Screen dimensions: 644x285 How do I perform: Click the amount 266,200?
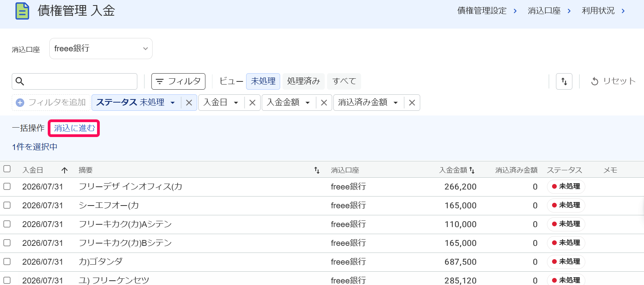461,187
